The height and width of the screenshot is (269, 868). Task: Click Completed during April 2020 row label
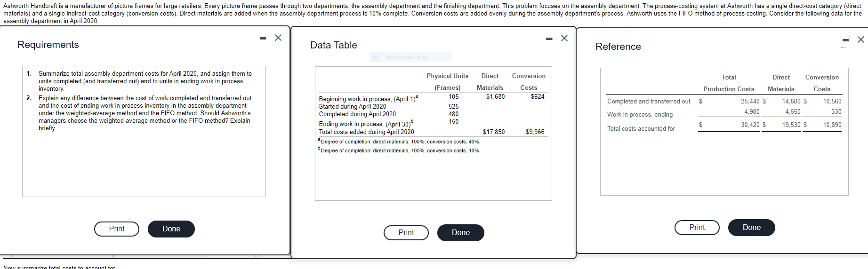tap(357, 114)
